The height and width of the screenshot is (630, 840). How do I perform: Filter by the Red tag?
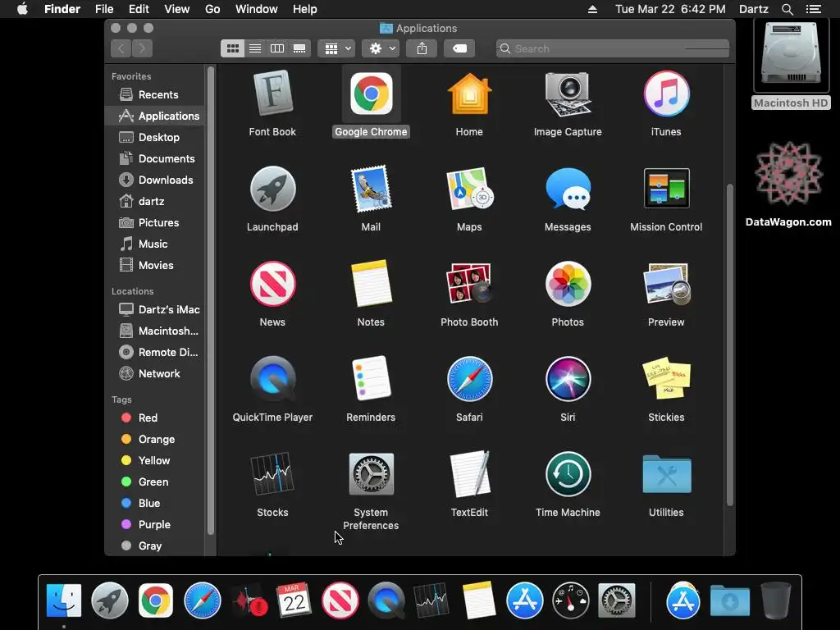pyautogui.click(x=155, y=418)
